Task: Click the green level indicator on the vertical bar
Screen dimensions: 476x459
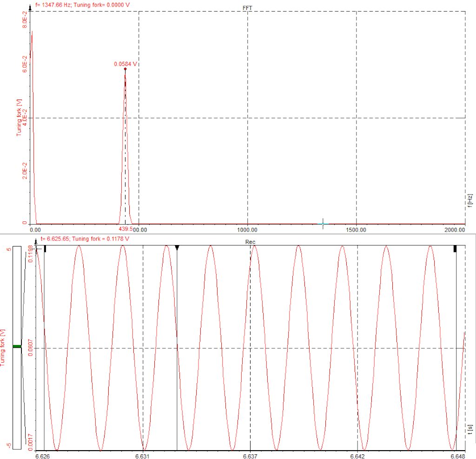Action: click(x=17, y=346)
